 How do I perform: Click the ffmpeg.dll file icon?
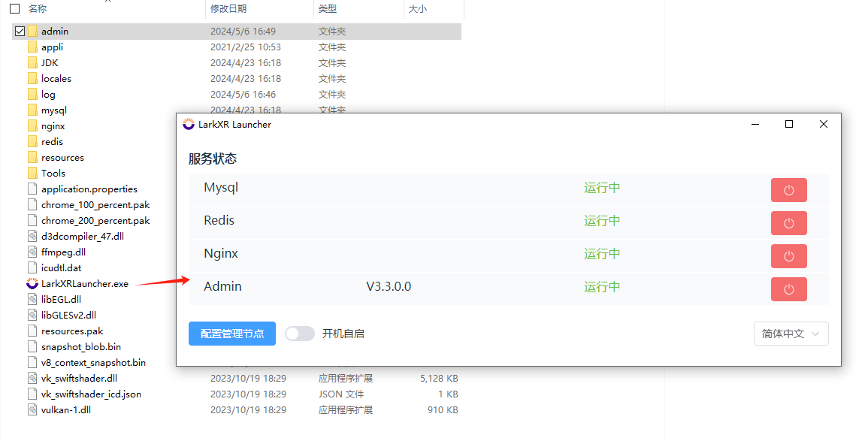tap(32, 252)
